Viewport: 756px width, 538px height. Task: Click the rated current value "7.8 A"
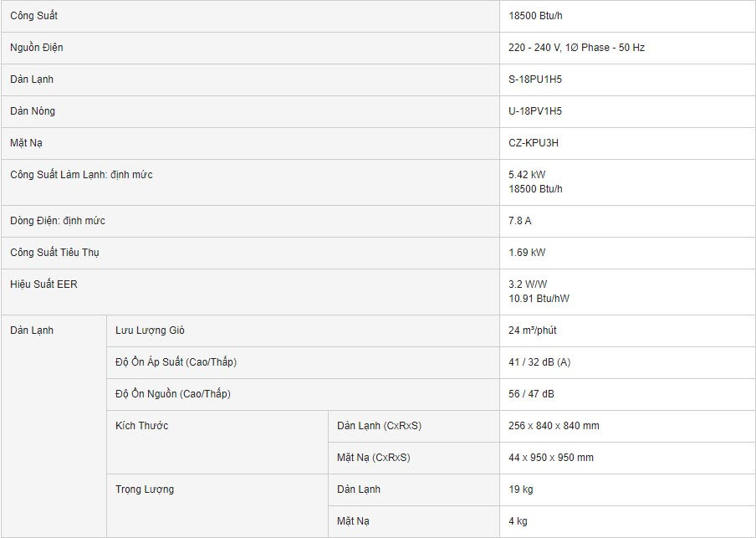pos(520,221)
